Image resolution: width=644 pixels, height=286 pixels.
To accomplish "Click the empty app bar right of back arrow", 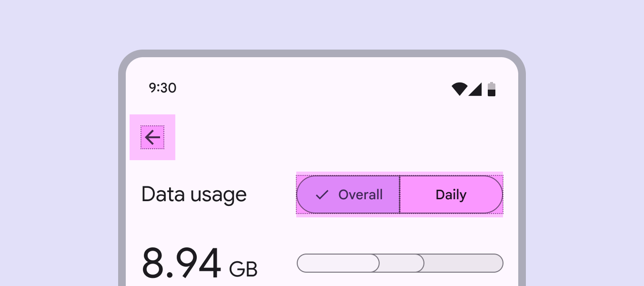I will (333, 137).
